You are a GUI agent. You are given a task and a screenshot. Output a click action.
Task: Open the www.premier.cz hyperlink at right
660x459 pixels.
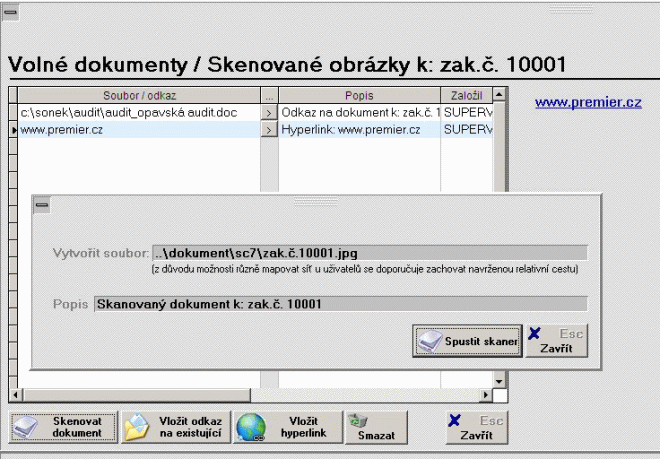(588, 102)
